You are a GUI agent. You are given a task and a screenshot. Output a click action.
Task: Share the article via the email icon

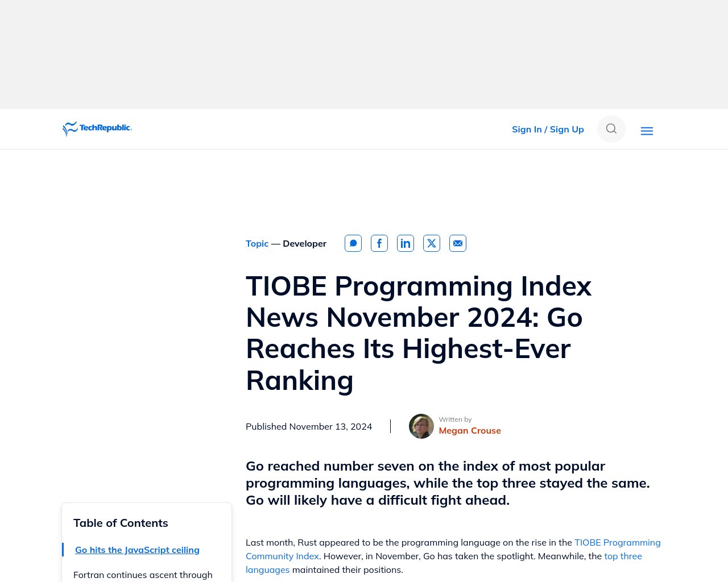[457, 243]
